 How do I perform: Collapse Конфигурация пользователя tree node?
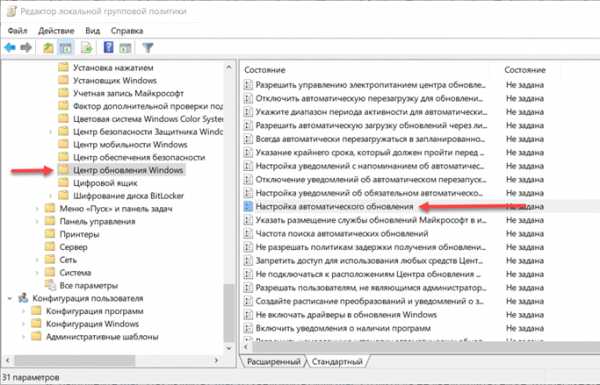(10, 299)
